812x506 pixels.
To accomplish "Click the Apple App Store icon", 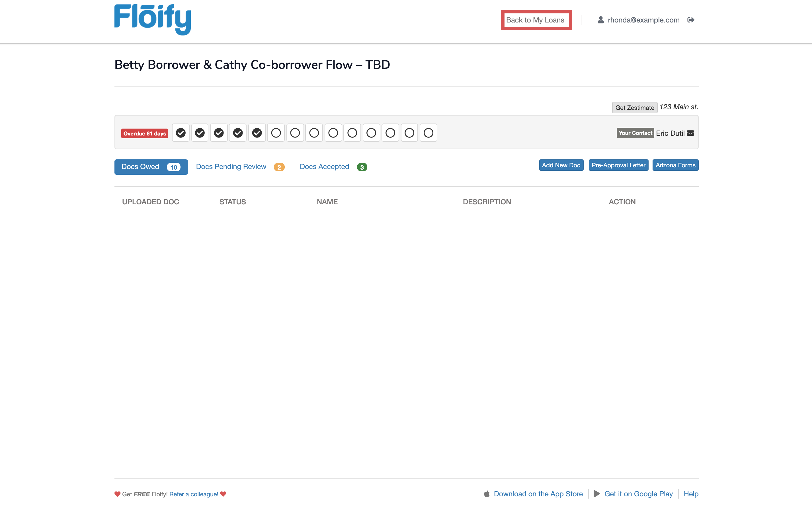I will tap(487, 493).
